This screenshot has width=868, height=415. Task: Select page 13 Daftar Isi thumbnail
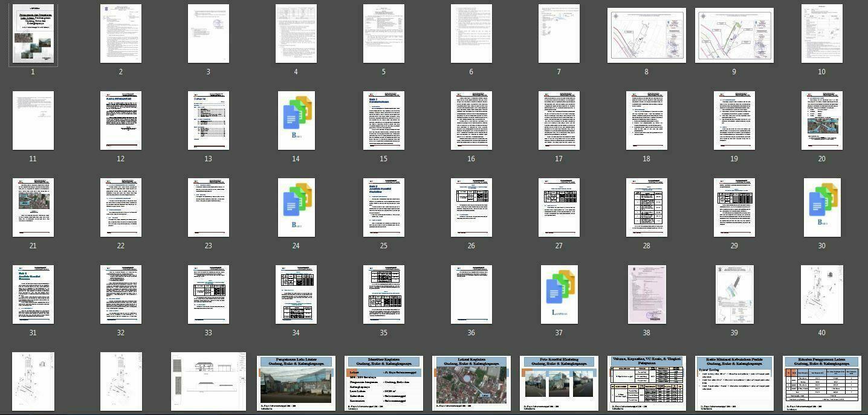click(209, 120)
